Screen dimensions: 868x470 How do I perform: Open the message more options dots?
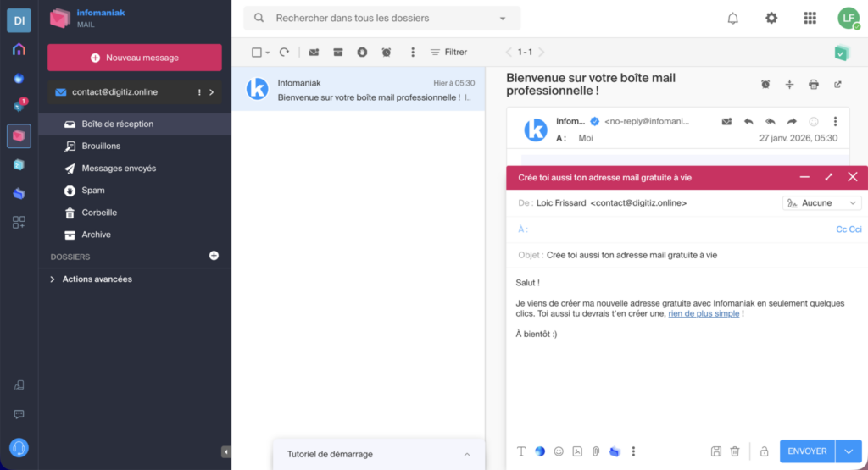(835, 122)
